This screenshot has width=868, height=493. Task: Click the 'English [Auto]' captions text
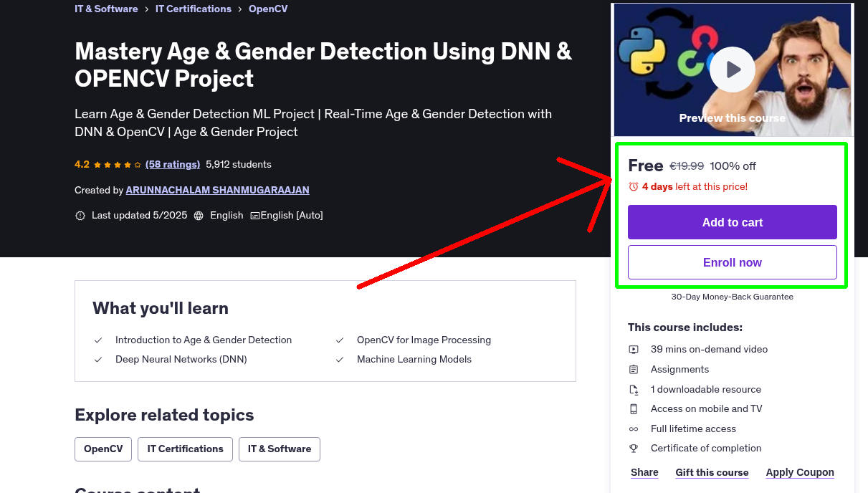point(292,215)
